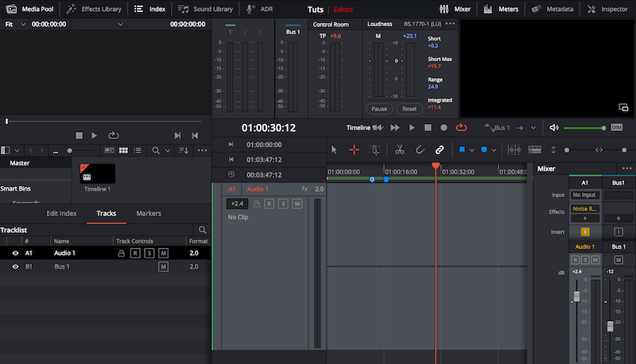The height and width of the screenshot is (364, 636).
Task: Click the loudness Pause button
Action: [x=379, y=109]
